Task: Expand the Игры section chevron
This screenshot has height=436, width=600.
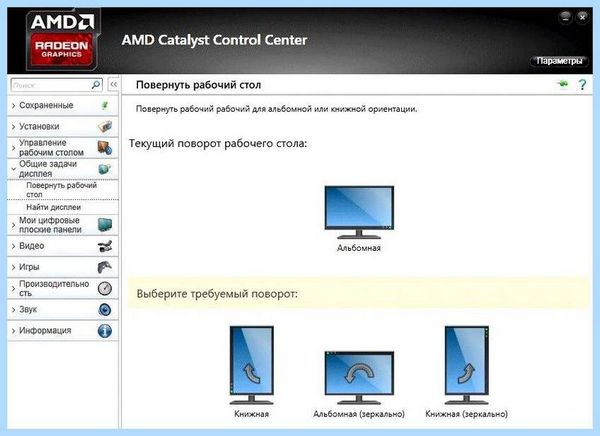Action: coord(13,267)
